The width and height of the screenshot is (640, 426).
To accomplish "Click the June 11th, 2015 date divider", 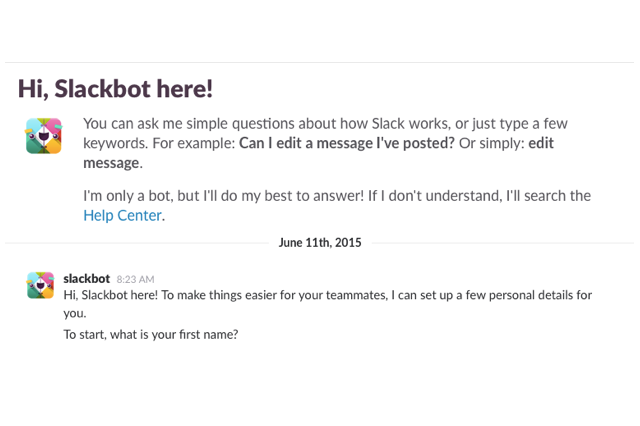I will click(x=320, y=243).
